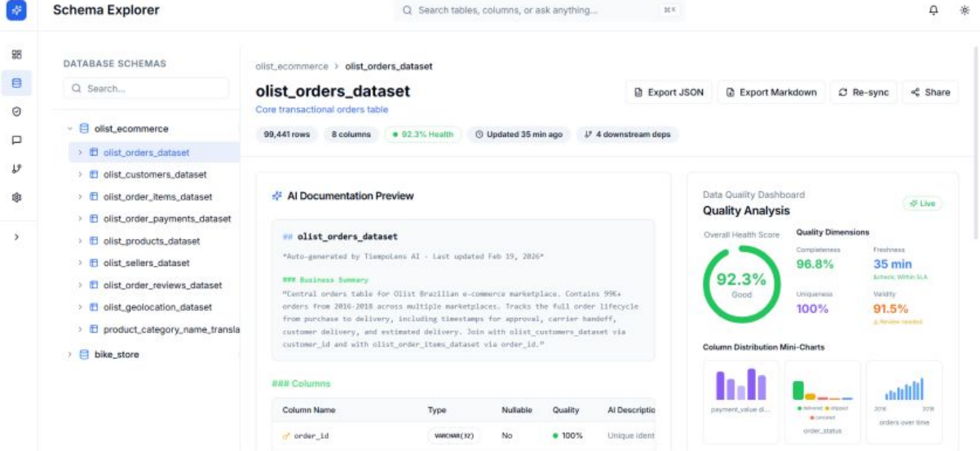This screenshot has width=980, height=451.
Task: Expand the left sidebar with arrow
Action: 16,237
